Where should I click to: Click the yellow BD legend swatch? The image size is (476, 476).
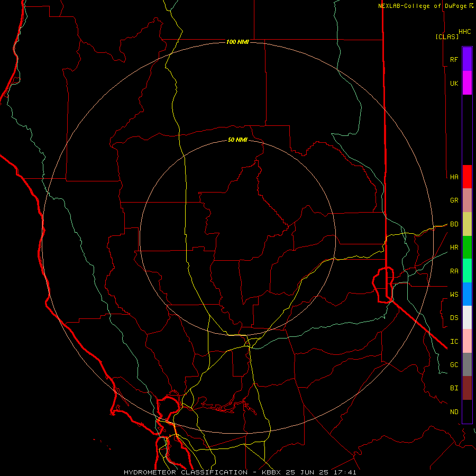tap(467, 224)
